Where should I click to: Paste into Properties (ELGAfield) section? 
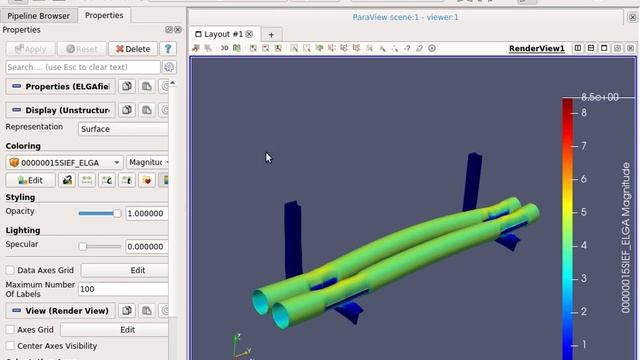147,86
